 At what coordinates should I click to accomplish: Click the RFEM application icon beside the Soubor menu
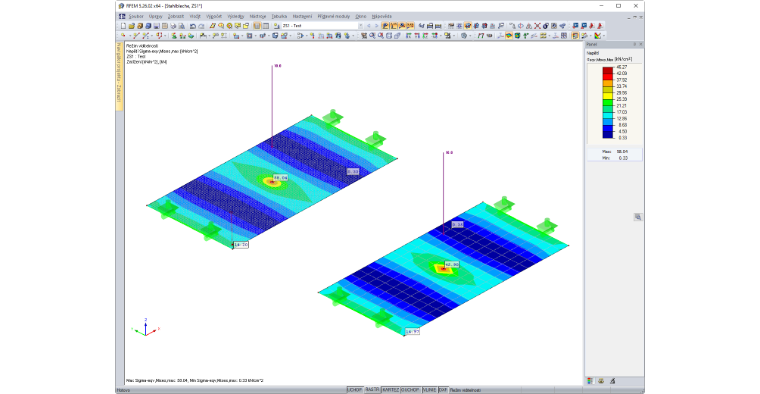122,16
